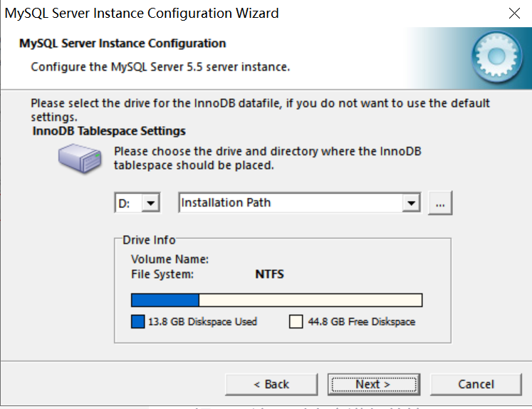
Task: Click the 'File System:' label
Action: [x=162, y=274]
